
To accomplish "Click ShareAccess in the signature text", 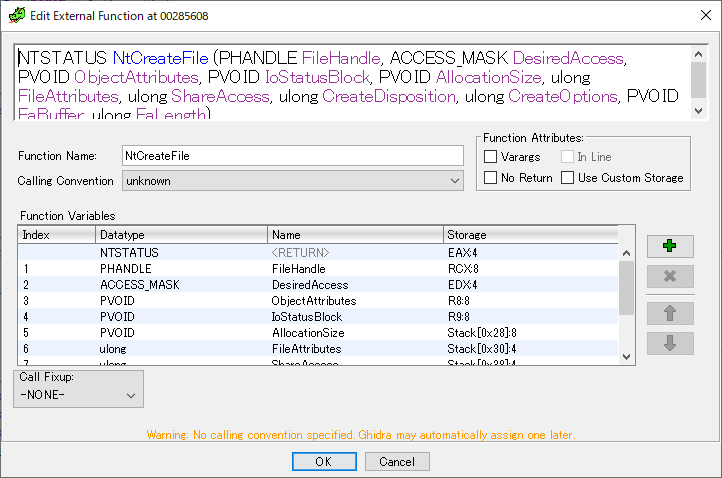I will coord(220,97).
